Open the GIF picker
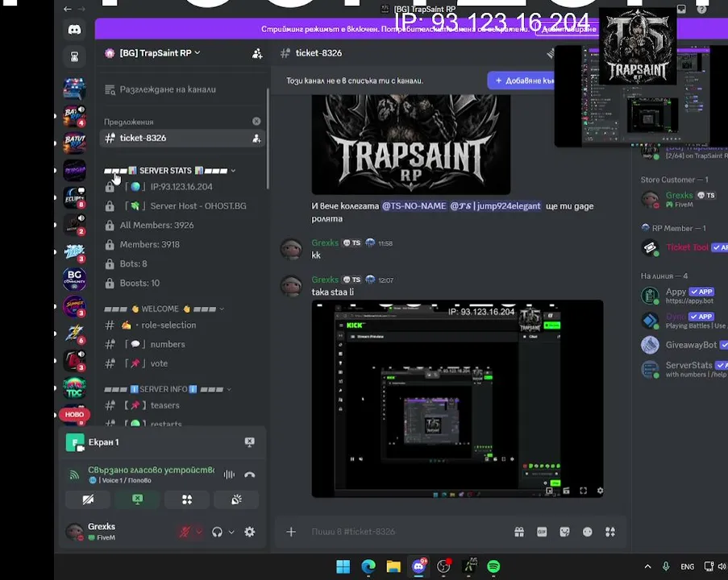728x580 pixels. pyautogui.click(x=542, y=532)
